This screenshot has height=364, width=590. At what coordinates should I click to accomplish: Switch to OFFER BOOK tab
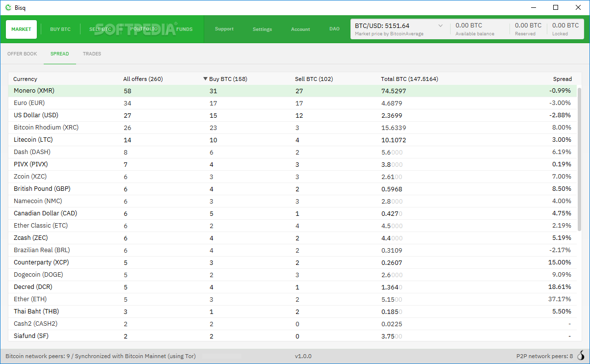pos(22,54)
